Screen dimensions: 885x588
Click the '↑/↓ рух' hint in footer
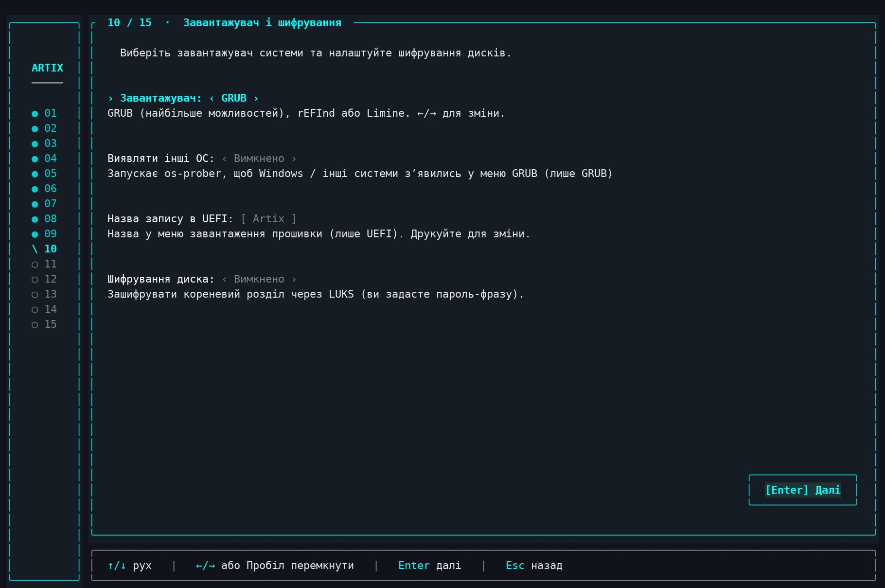[129, 566]
